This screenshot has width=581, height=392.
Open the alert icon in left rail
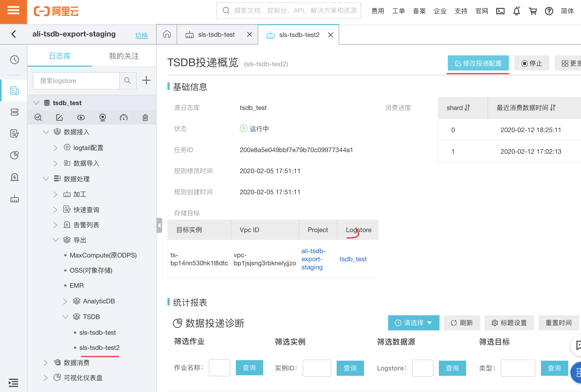pyautogui.click(x=14, y=177)
